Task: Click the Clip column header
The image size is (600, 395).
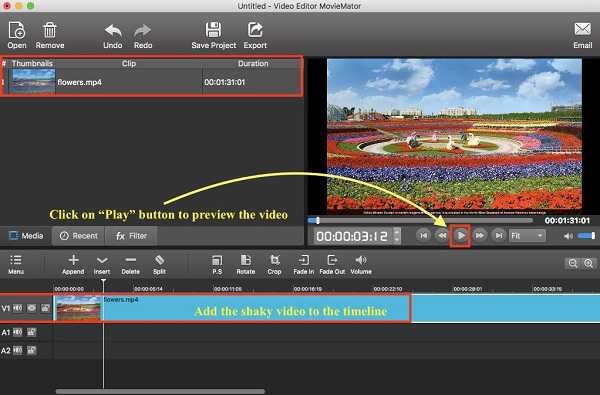Action: pyautogui.click(x=129, y=63)
